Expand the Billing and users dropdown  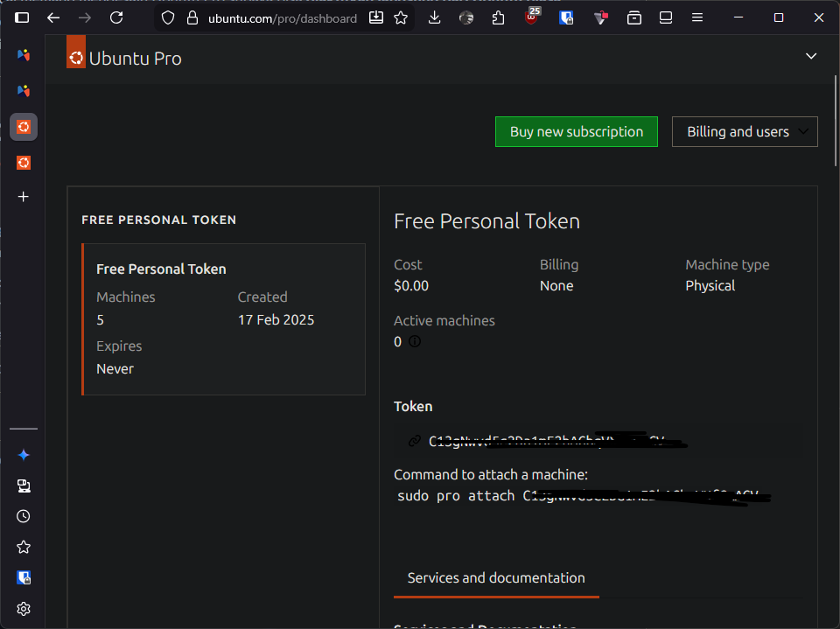tap(745, 132)
